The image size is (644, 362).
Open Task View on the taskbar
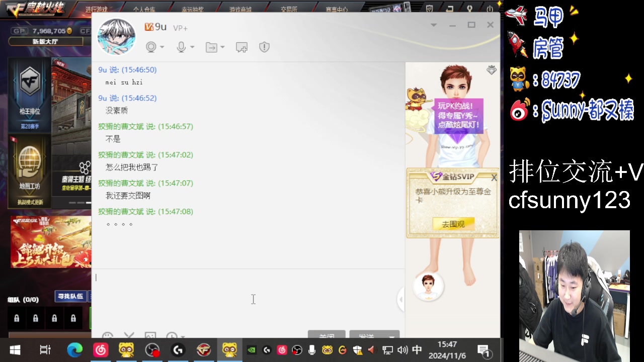coord(45,350)
